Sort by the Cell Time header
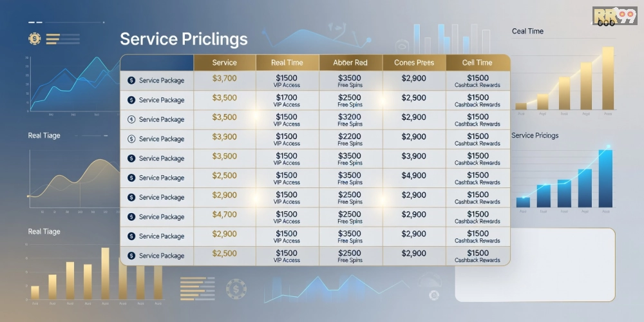Viewport: 644px width, 322px height. [x=477, y=62]
